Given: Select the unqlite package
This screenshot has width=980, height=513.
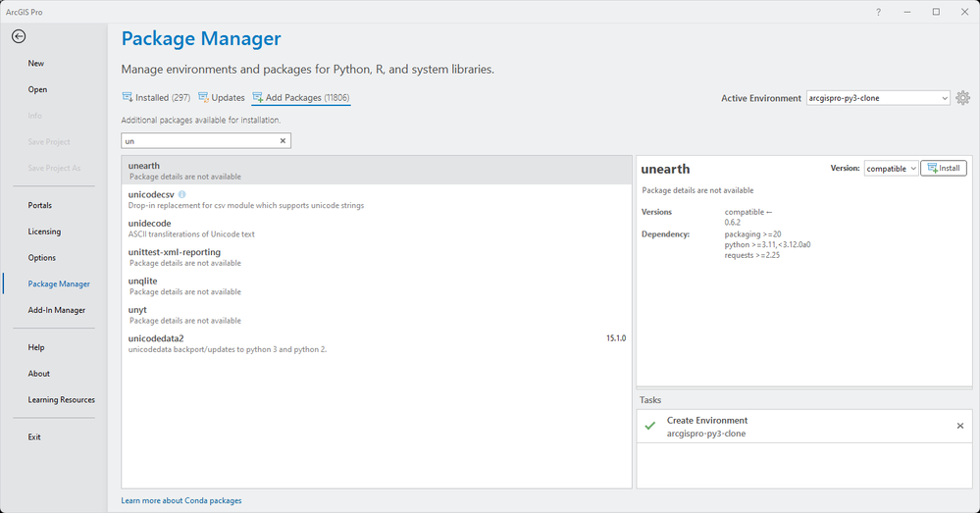Looking at the screenshot, I should click(x=377, y=285).
